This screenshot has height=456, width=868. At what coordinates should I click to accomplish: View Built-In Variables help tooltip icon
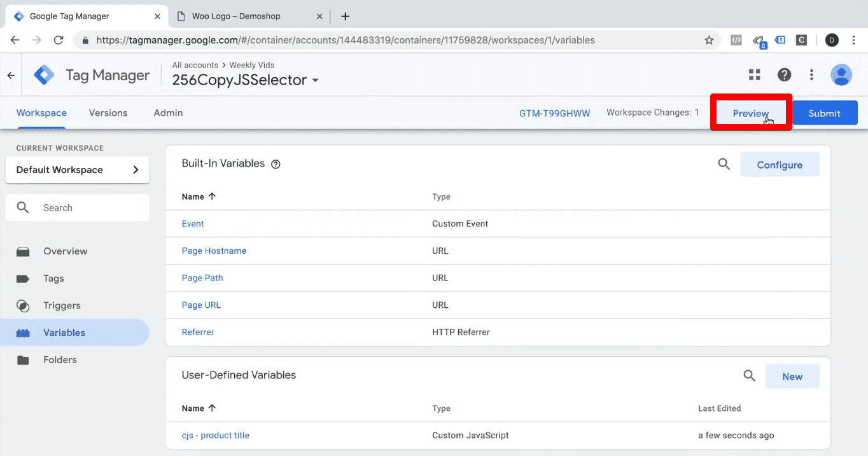[x=276, y=163]
